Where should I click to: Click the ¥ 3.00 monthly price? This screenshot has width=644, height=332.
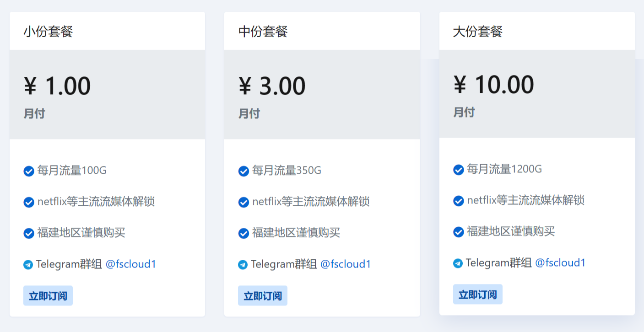coord(272,86)
